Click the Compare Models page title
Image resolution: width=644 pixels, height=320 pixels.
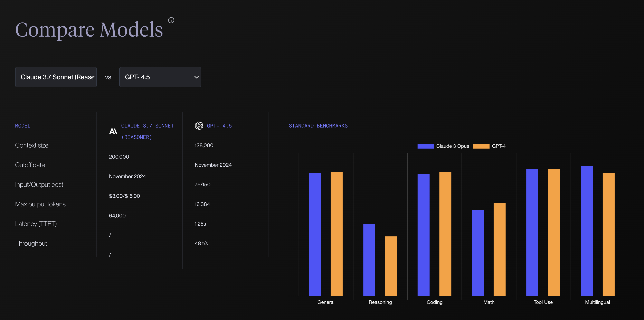point(89,29)
